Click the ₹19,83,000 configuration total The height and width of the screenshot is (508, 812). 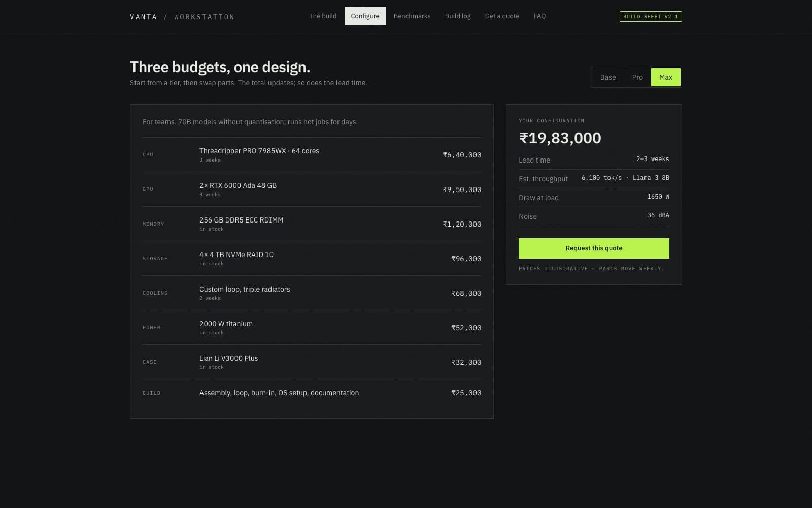tap(560, 138)
